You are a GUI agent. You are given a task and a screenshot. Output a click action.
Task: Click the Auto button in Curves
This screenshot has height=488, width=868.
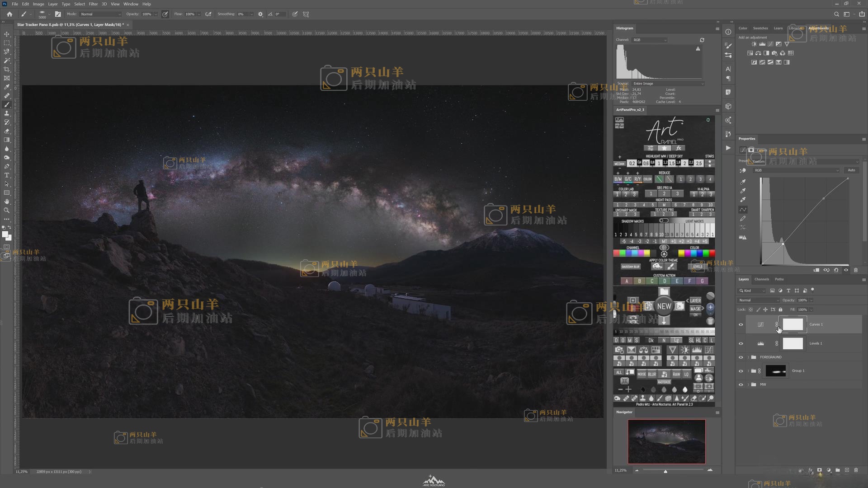click(x=851, y=170)
